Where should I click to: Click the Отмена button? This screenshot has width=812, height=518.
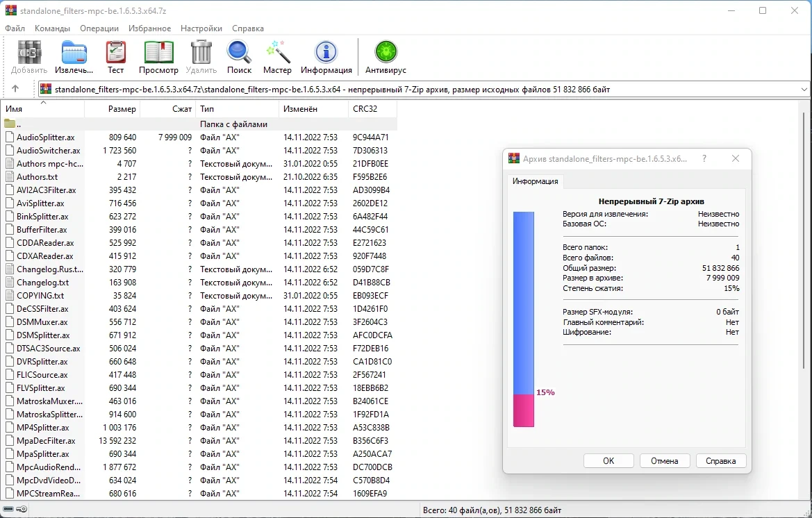click(665, 460)
